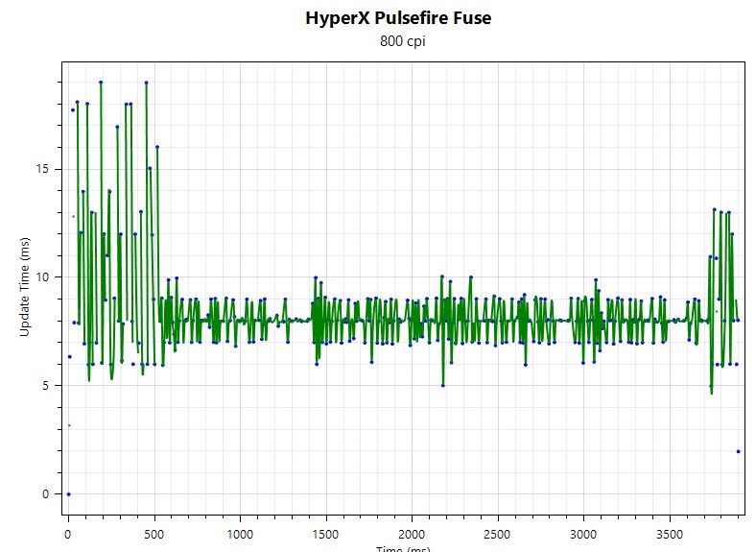
Task: Click the isolated data point near 2 ms at far right
Action: [x=738, y=451]
